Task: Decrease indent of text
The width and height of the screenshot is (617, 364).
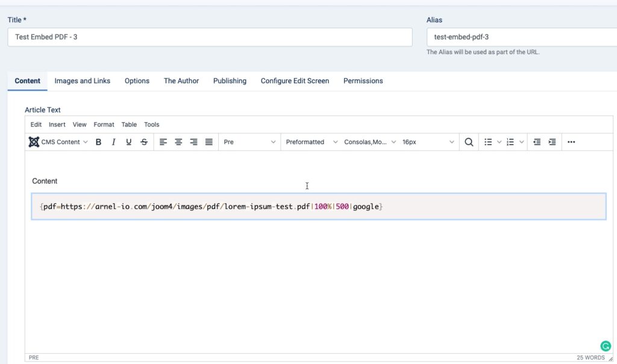Action: pos(537,142)
